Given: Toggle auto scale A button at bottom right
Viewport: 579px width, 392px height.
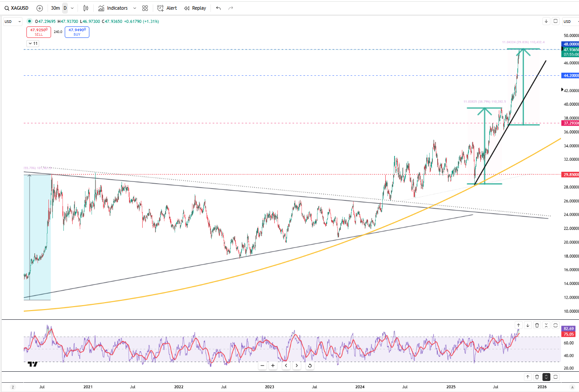Looking at the screenshot, I should 572,387.
